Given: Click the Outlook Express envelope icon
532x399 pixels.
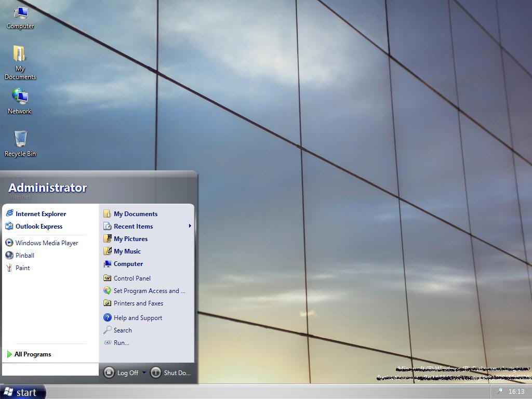Looking at the screenshot, I should [9, 227].
